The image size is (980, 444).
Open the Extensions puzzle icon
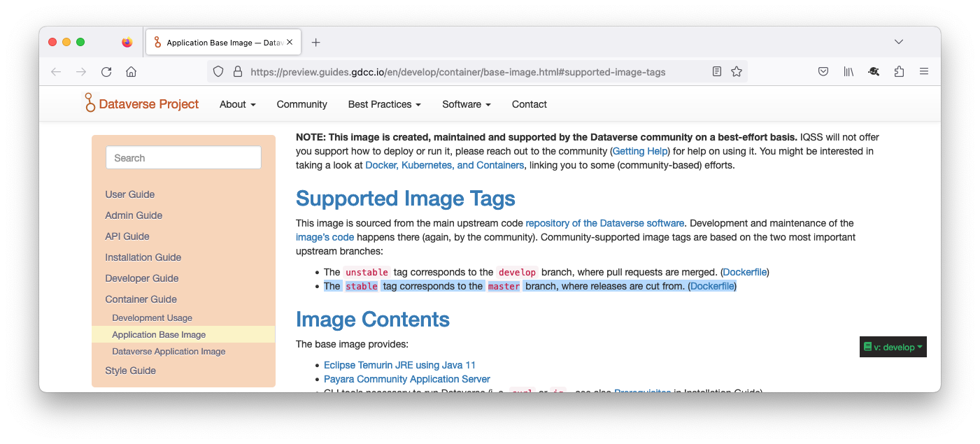click(x=899, y=71)
